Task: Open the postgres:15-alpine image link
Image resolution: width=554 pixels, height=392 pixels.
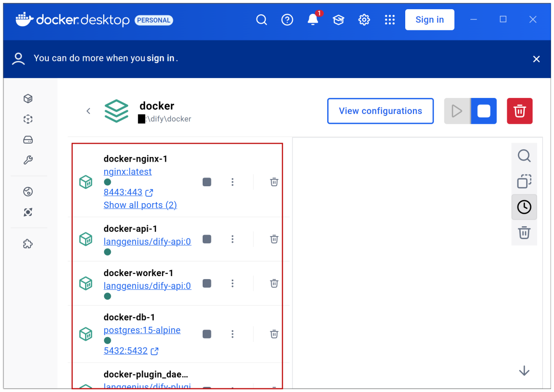Action: click(x=142, y=330)
